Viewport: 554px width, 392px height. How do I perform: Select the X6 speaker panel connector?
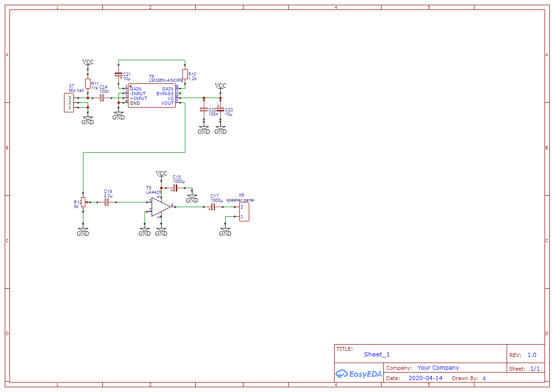[x=244, y=212]
